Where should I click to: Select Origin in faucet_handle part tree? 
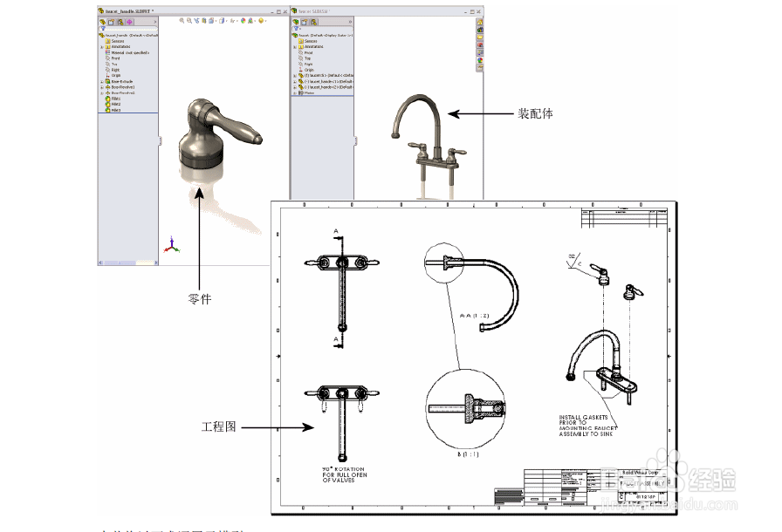(x=113, y=75)
